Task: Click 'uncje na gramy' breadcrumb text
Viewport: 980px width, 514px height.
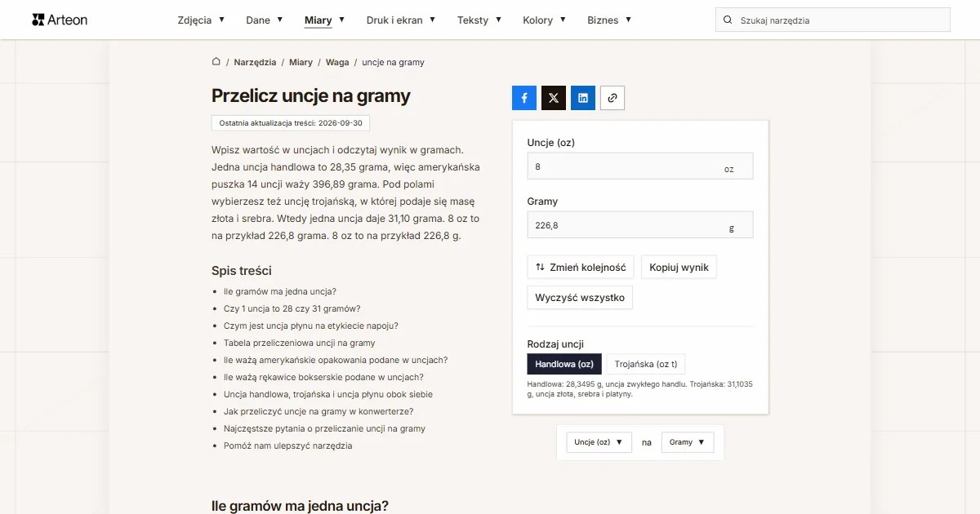Action: (393, 62)
